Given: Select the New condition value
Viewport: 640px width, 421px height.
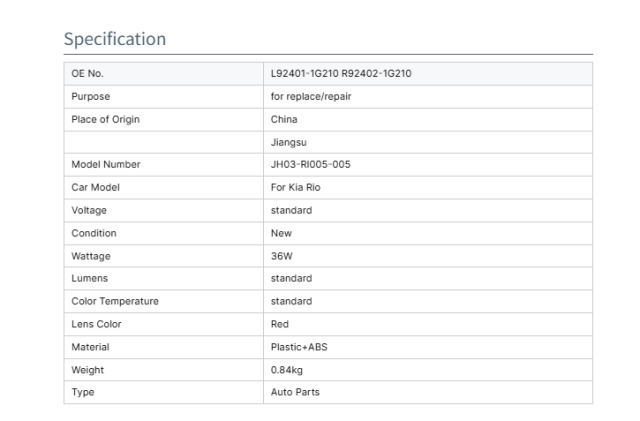Looking at the screenshot, I should 281,233.
